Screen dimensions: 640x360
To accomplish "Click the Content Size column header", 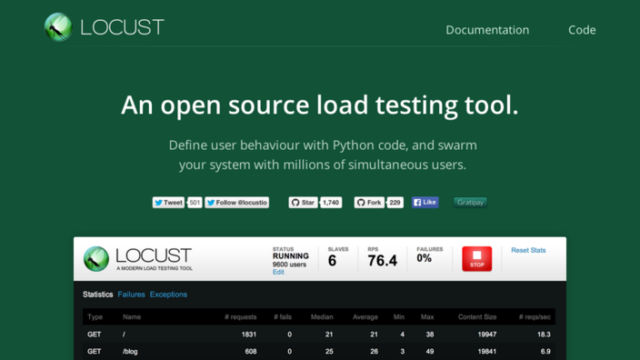I will tap(477, 317).
